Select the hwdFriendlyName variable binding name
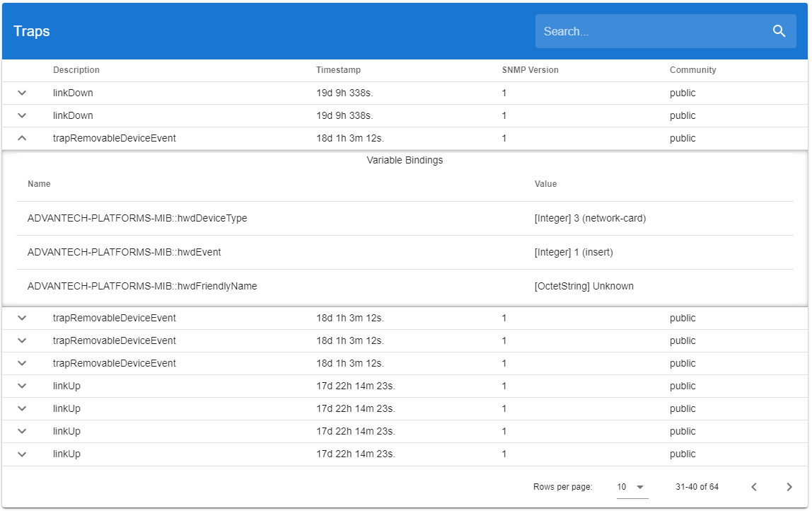This screenshot has height=511, width=812. tap(142, 286)
